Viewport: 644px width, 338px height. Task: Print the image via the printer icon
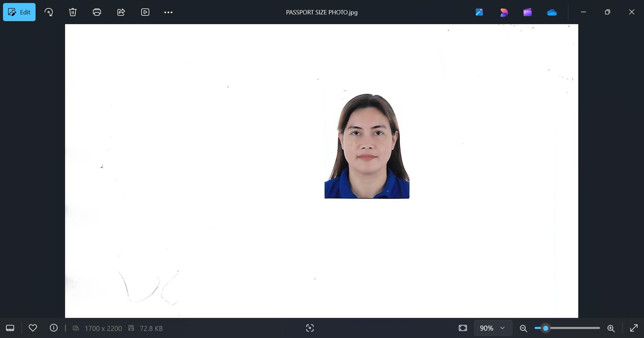click(x=97, y=12)
